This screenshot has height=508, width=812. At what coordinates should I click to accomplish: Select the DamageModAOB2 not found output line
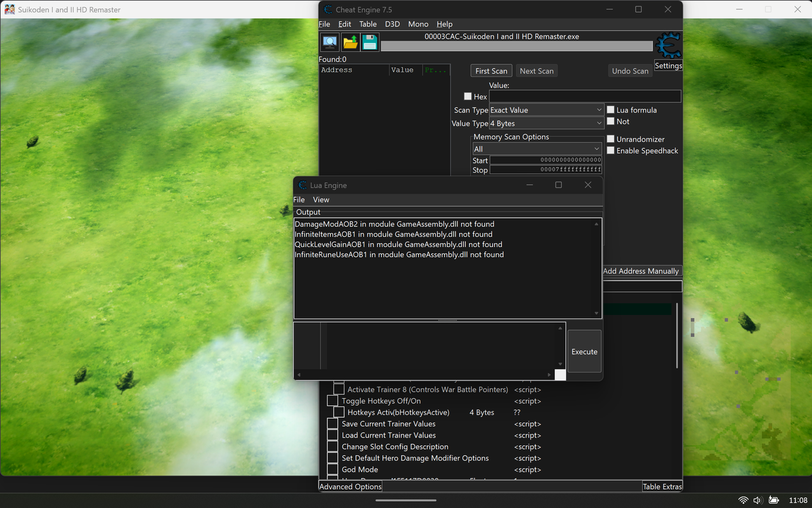click(x=395, y=224)
